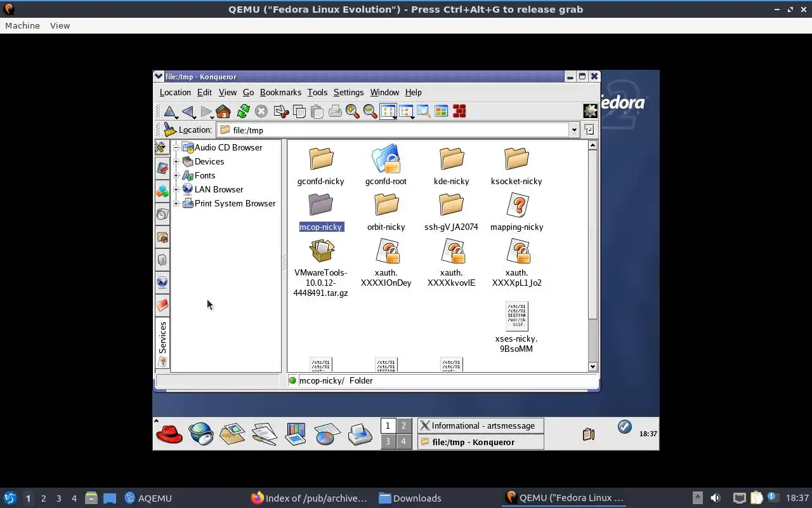812x508 pixels.
Task: Click Downloads in host taskbar
Action: point(410,498)
